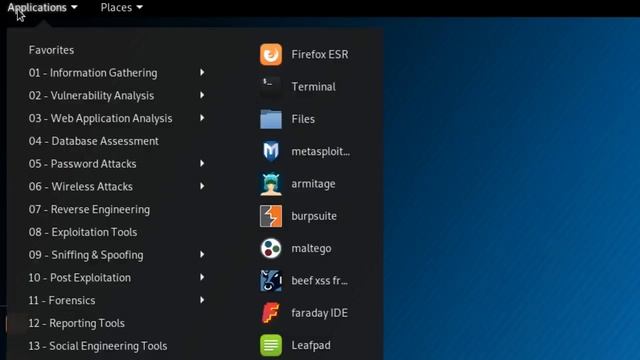Open the Terminal icon
640x360 pixels.
tap(271, 87)
